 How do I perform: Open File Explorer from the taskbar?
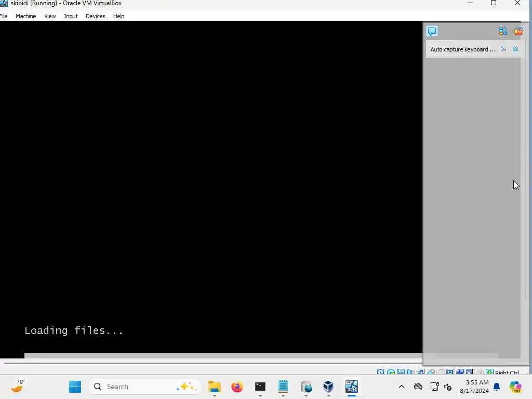(215, 387)
